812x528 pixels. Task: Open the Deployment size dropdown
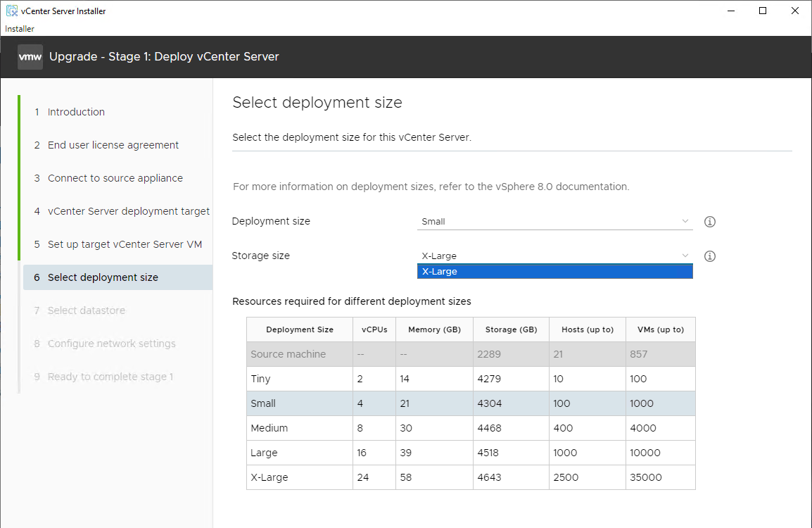point(554,222)
